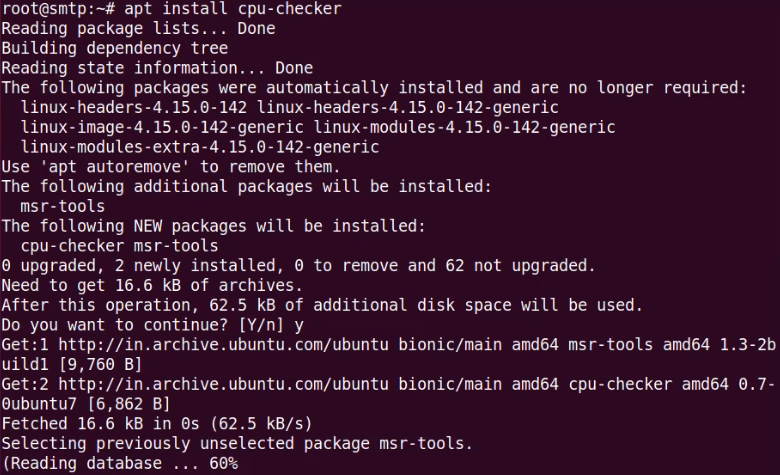Open the Get:2 archive.ubuntu.com URL
Image resolution: width=780 pixels, height=475 pixels.
223,384
